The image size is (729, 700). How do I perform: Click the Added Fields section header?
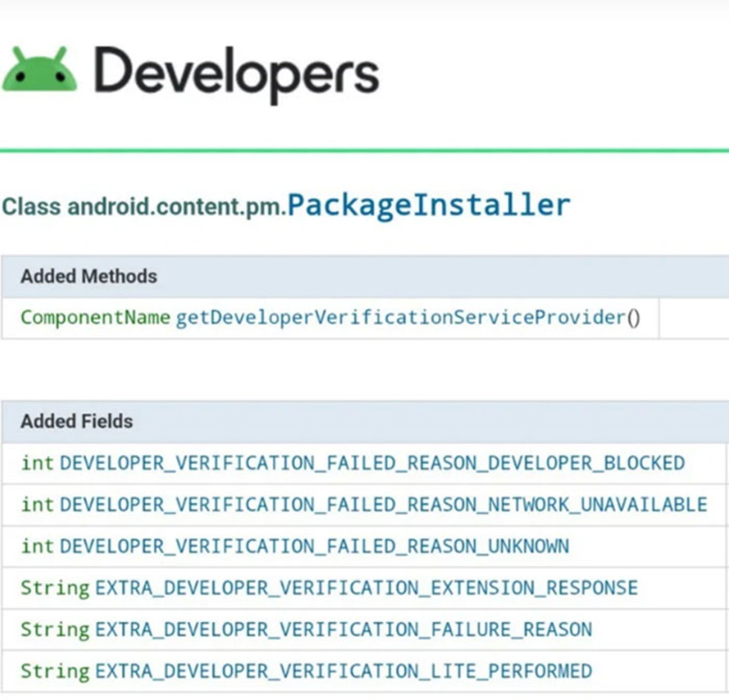coord(76,421)
